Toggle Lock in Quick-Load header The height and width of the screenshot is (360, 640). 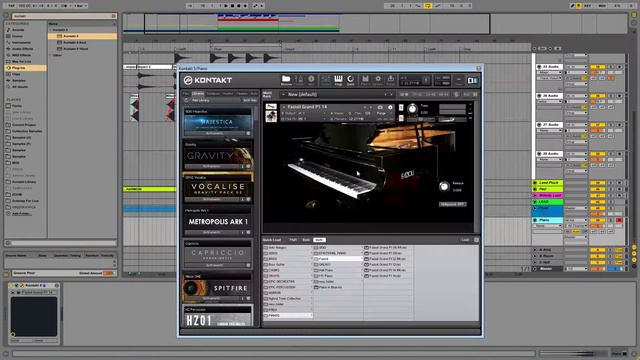[465, 240]
